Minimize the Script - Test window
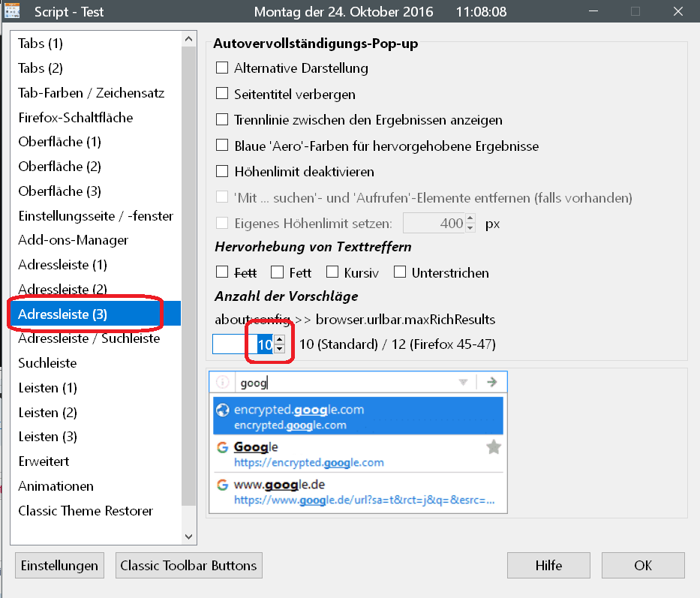Viewport: 700px width, 598px height. pos(593,11)
